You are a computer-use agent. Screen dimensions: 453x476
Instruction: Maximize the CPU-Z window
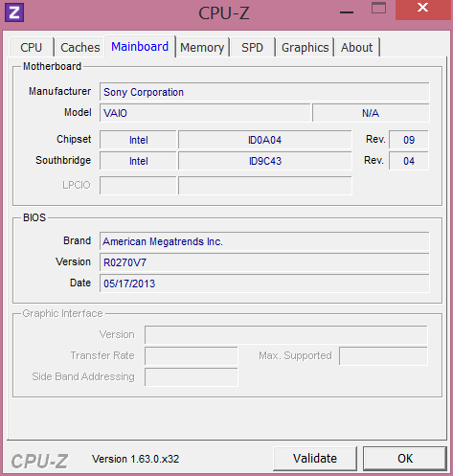coord(378,9)
